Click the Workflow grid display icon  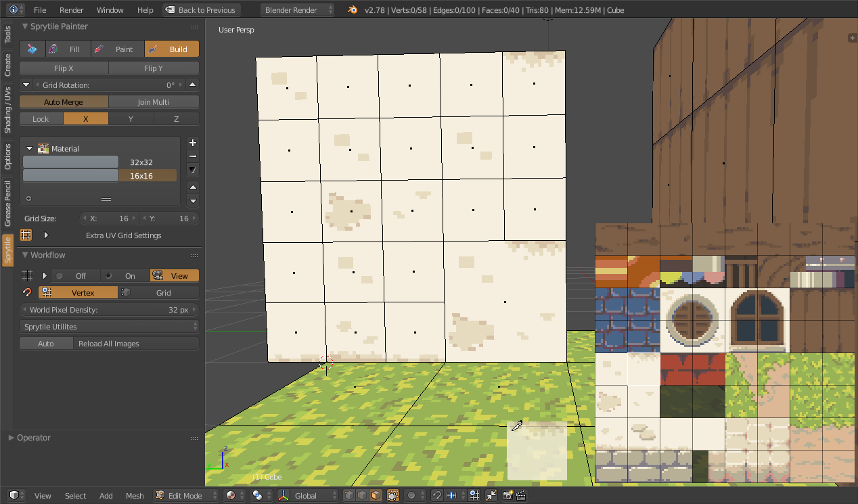click(x=27, y=275)
